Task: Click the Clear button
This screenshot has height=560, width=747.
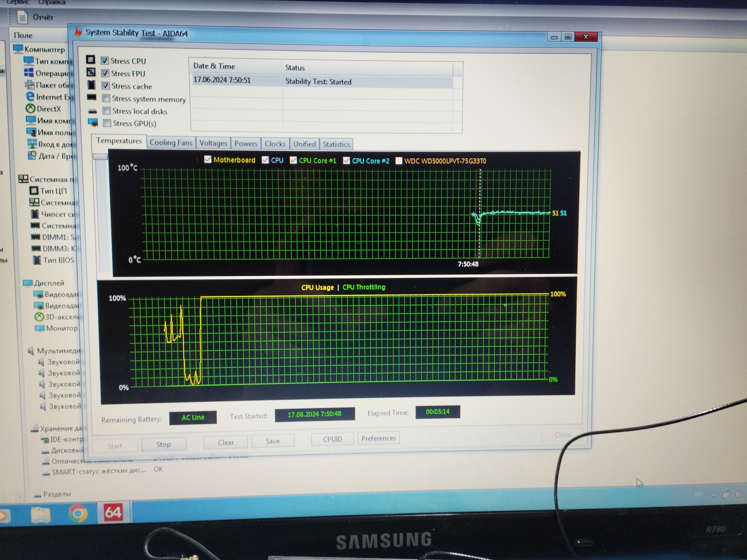Action: [x=226, y=443]
